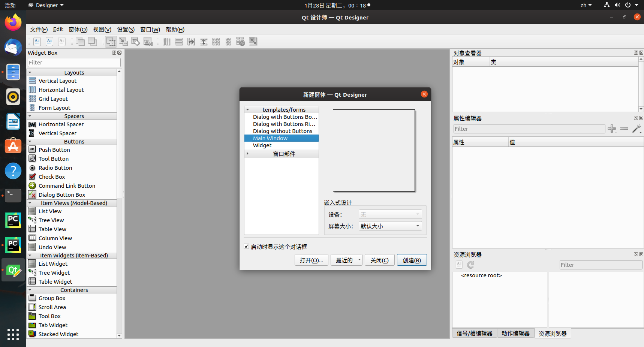Screen dimensions: 644x347
Task: Click the property editor Filter field
Action: [x=529, y=129]
